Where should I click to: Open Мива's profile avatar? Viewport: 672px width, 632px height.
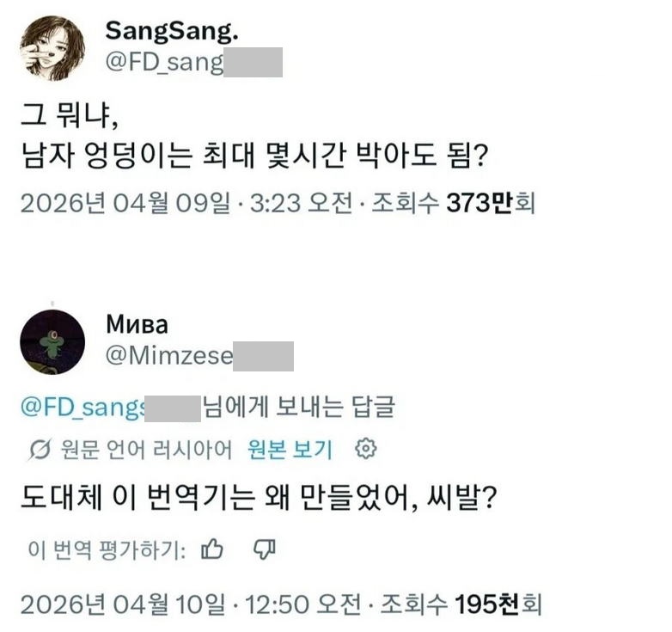coord(52,341)
